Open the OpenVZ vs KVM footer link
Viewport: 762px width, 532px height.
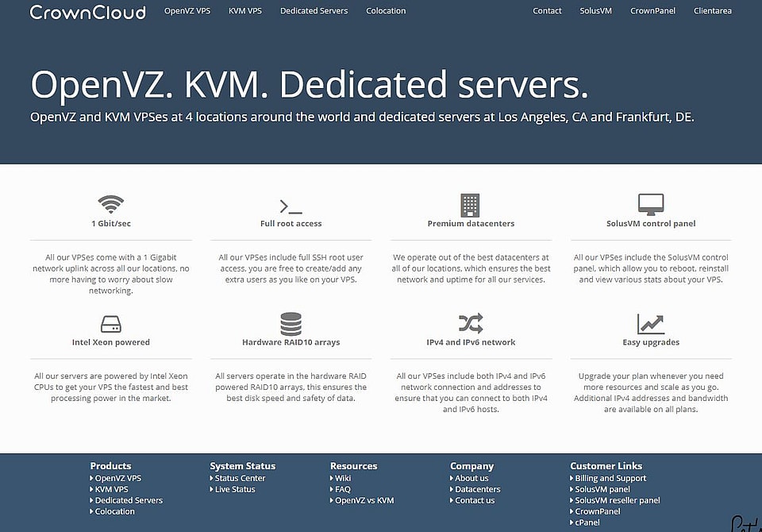(x=364, y=500)
